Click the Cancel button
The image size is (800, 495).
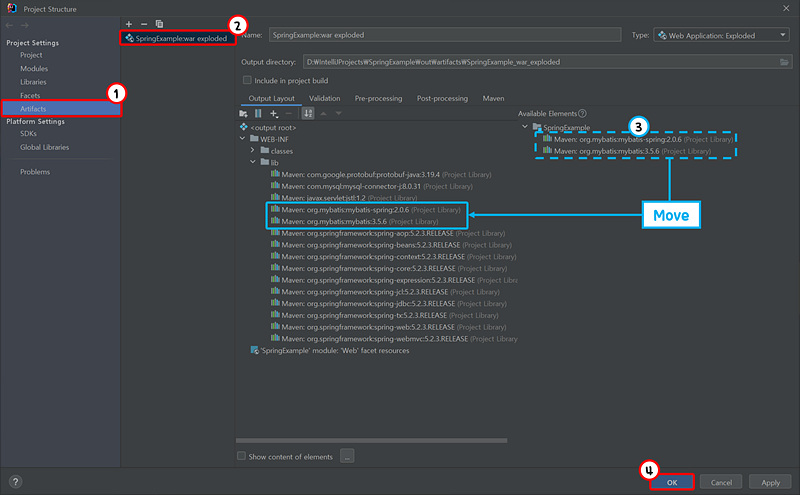click(x=721, y=482)
